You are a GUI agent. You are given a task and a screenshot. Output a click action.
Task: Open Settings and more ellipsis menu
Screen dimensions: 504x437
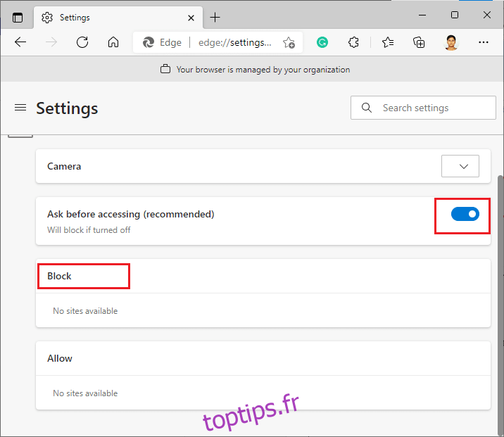pyautogui.click(x=483, y=42)
